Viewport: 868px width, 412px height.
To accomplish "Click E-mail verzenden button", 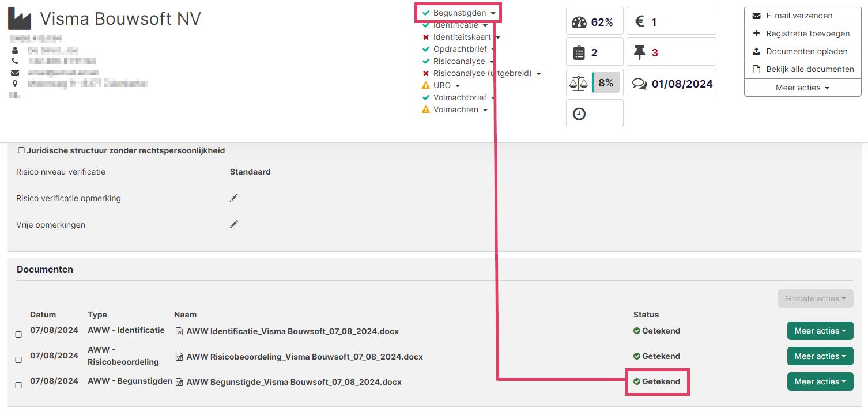I will click(802, 16).
